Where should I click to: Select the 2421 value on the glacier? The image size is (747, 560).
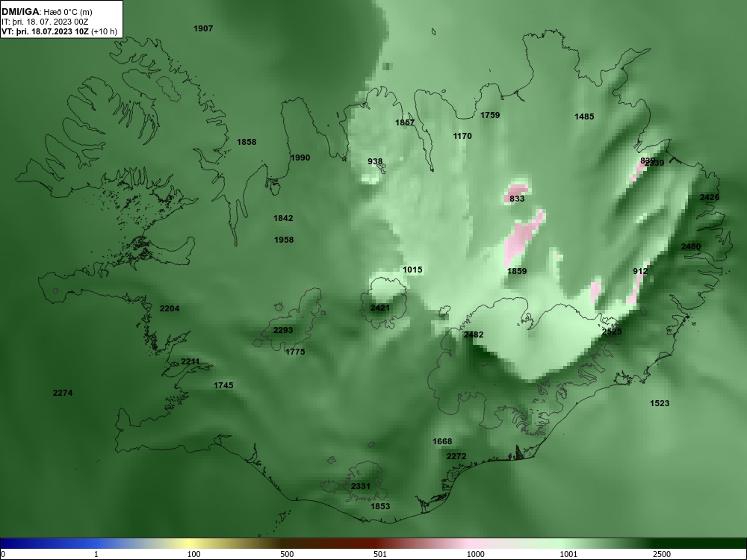click(x=379, y=308)
